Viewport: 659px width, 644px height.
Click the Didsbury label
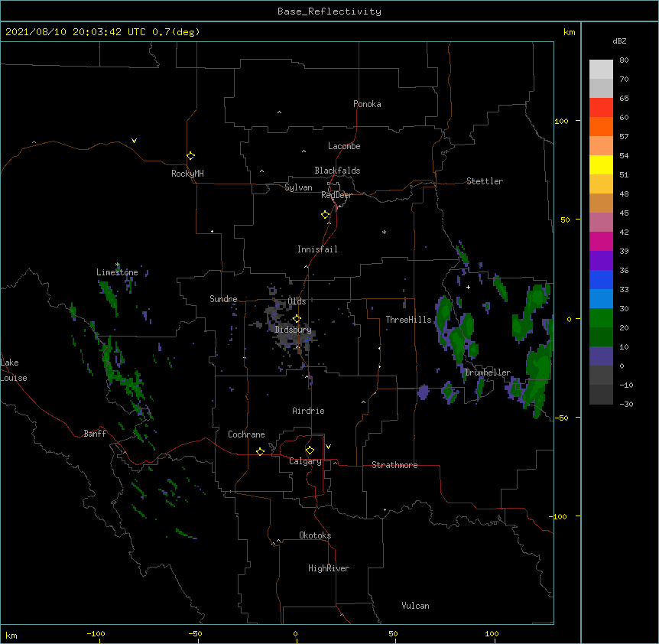(x=294, y=330)
